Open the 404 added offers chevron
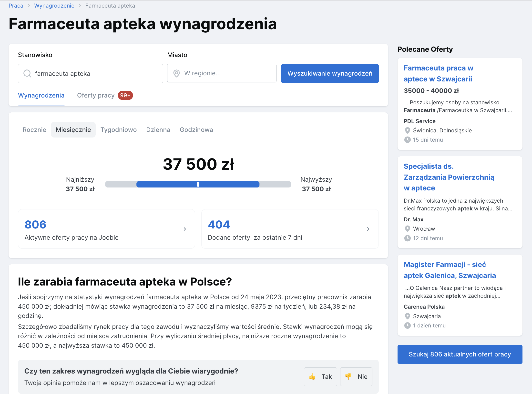532x394 pixels. point(368,229)
